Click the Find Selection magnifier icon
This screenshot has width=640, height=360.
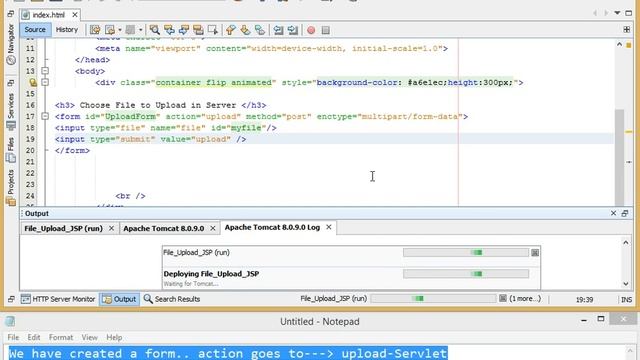pos(154,30)
